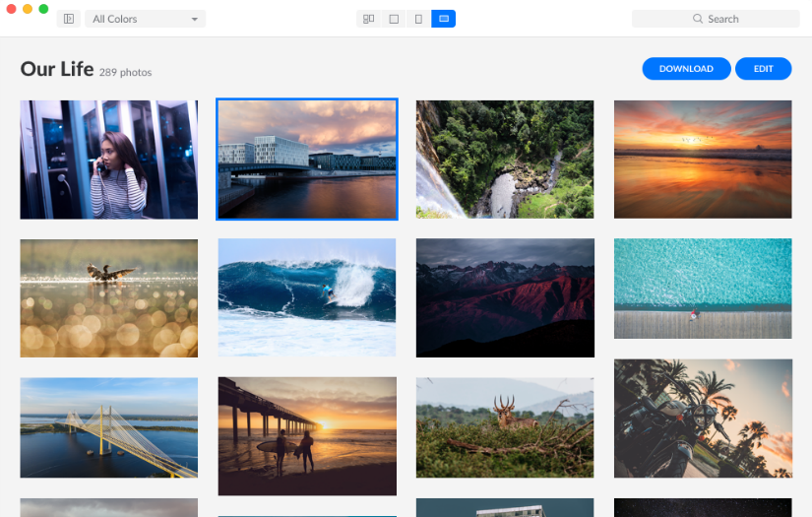812x517 pixels.
Task: Switch to mixed grid layout view
Action: (x=369, y=19)
